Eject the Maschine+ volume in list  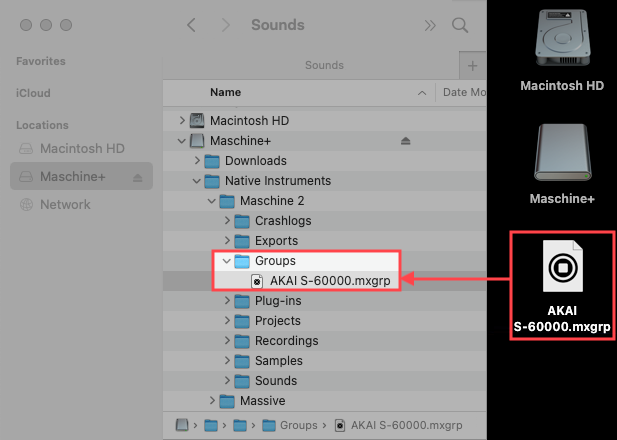pos(406,141)
